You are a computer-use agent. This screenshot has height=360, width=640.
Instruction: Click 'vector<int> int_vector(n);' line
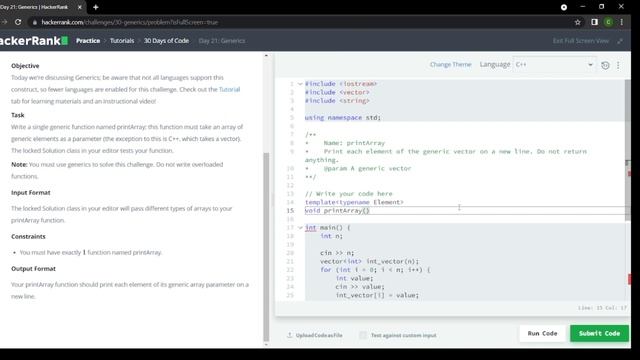pyautogui.click(x=369, y=261)
